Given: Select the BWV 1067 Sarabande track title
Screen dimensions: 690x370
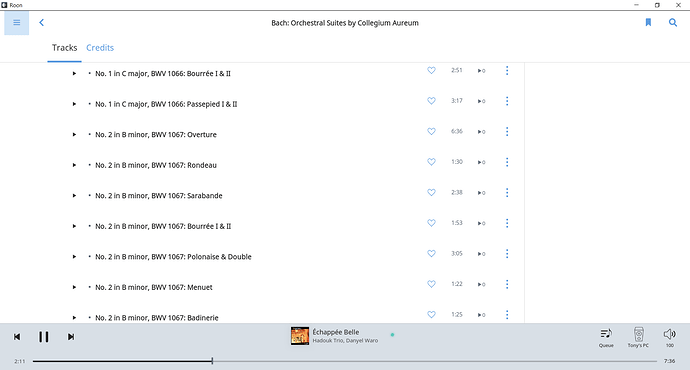Looking at the screenshot, I should pos(159,196).
